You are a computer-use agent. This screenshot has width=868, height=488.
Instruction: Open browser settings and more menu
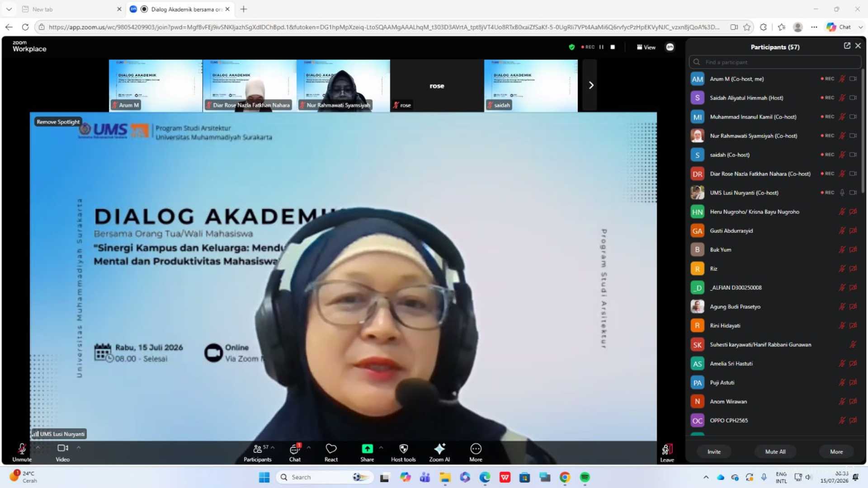[x=814, y=27]
